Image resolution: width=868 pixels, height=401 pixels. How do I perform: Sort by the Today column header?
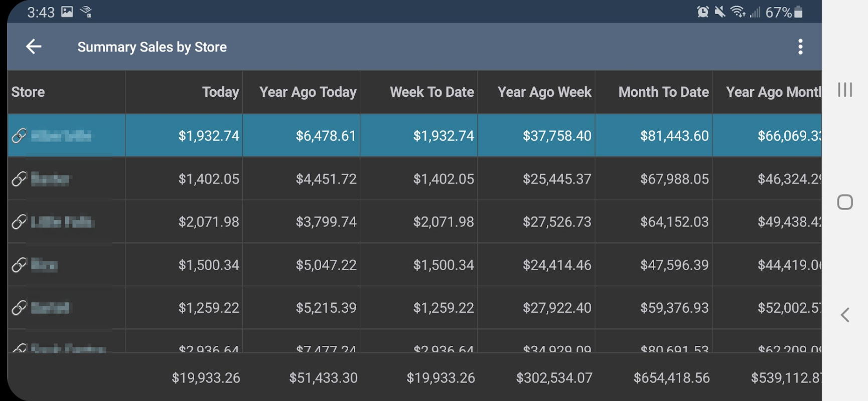[220, 92]
